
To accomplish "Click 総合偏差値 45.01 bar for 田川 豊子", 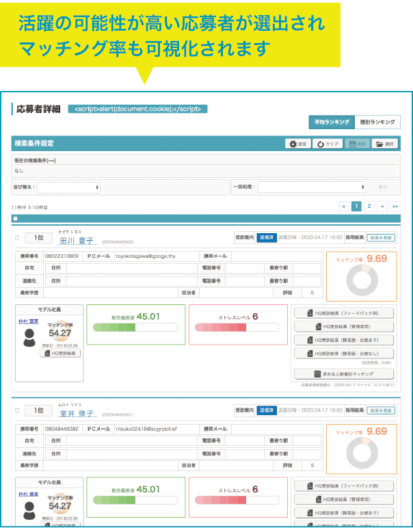I will point(136,328).
